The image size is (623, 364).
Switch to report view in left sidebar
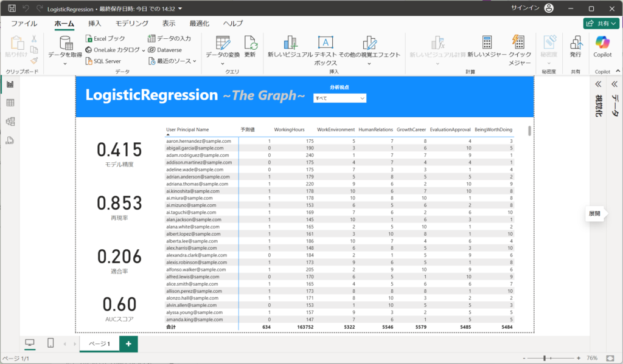(10, 84)
